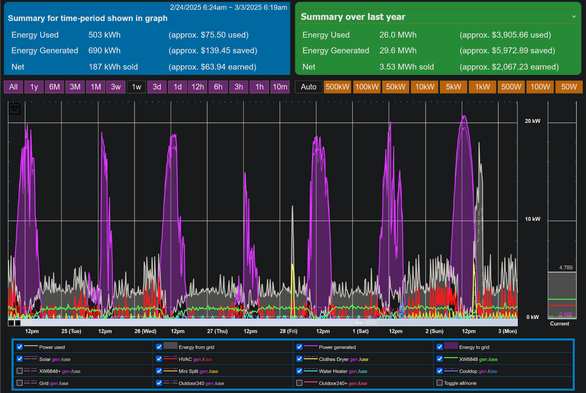Click the '(approx. $2,067.23 earned)' text
Screen dimensions: 586x393
click(509, 67)
